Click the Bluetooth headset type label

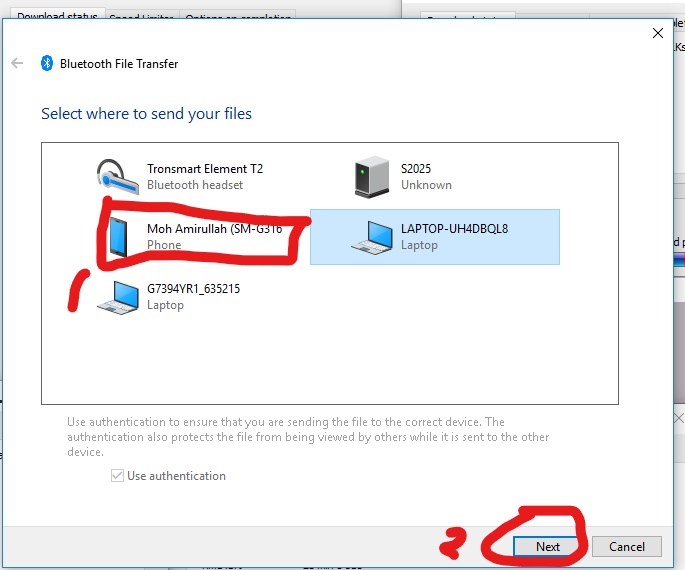pos(195,185)
